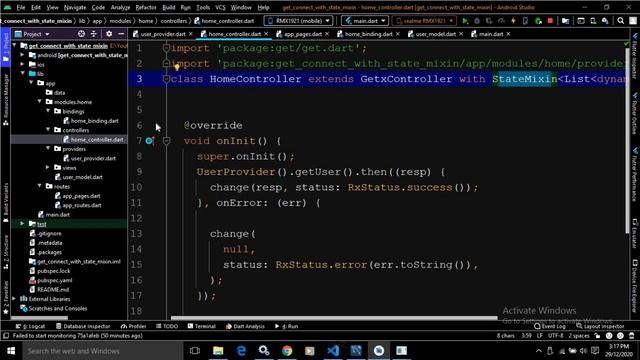The image size is (640, 360).
Task: Open the VCS menu
Action: point(220,7)
